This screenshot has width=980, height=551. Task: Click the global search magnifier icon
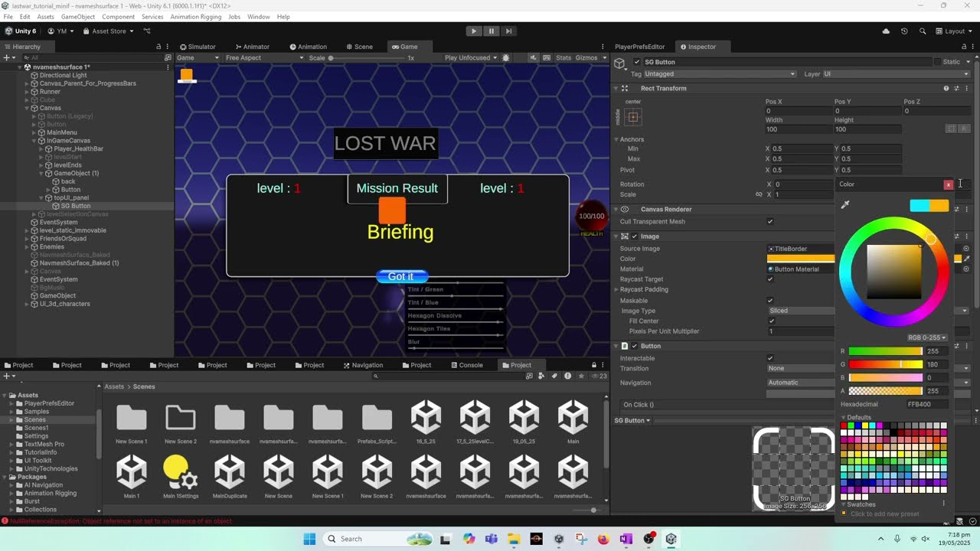(922, 31)
